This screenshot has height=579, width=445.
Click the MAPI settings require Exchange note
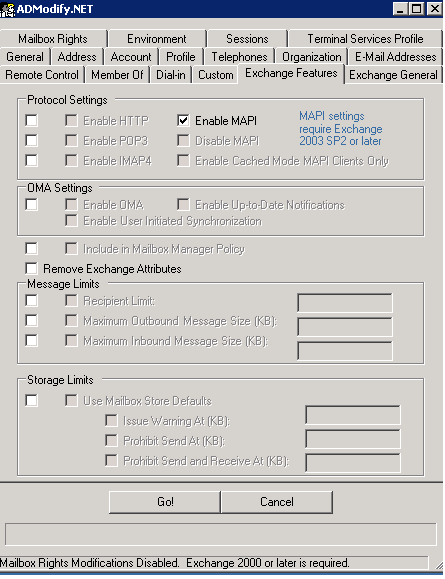(340, 129)
